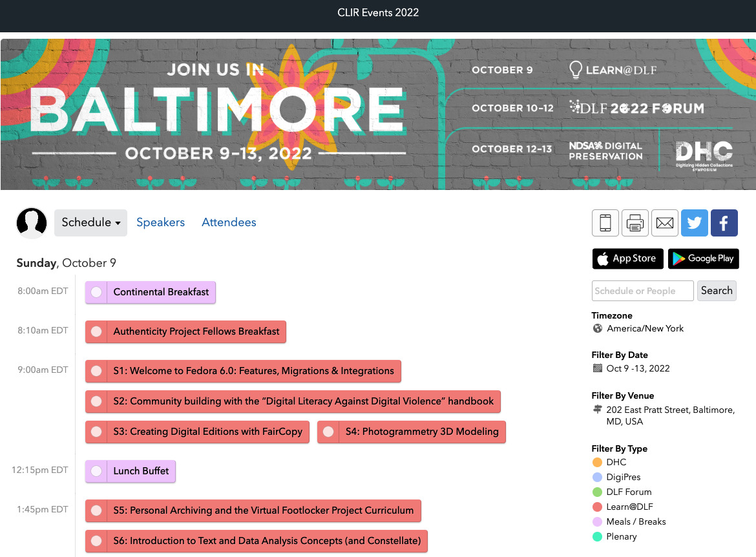Toggle attendance for Continental Breakfast session
756x557 pixels.
tap(96, 292)
